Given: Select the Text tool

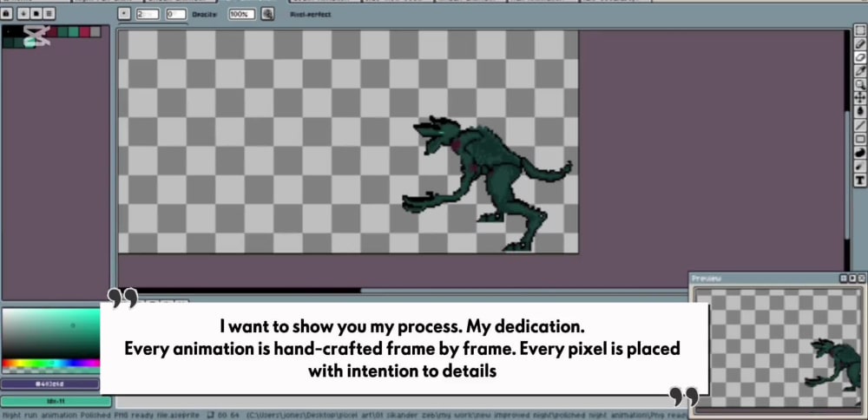Looking at the screenshot, I should pyautogui.click(x=860, y=180).
